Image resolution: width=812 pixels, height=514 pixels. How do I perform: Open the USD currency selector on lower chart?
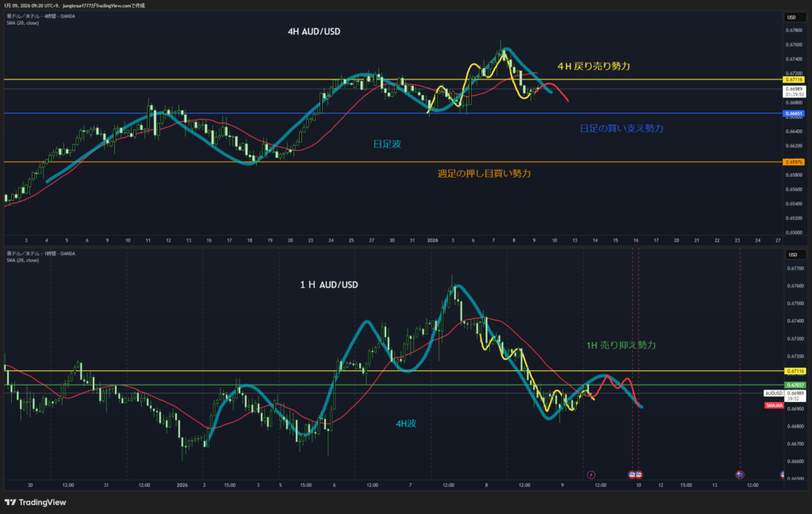[x=791, y=255]
